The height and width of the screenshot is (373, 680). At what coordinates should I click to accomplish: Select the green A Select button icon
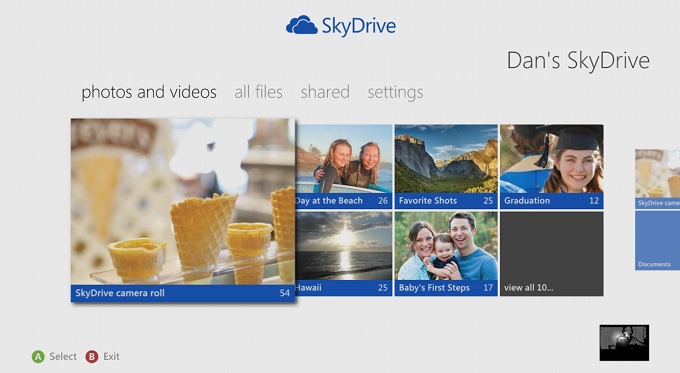[x=38, y=357]
